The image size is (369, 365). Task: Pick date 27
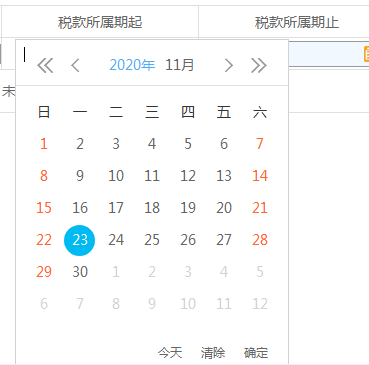224,240
